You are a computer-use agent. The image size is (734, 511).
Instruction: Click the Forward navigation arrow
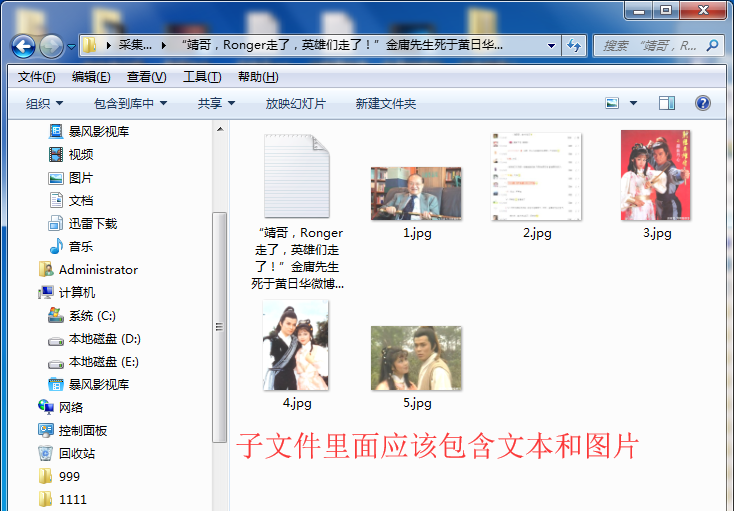tap(51, 46)
